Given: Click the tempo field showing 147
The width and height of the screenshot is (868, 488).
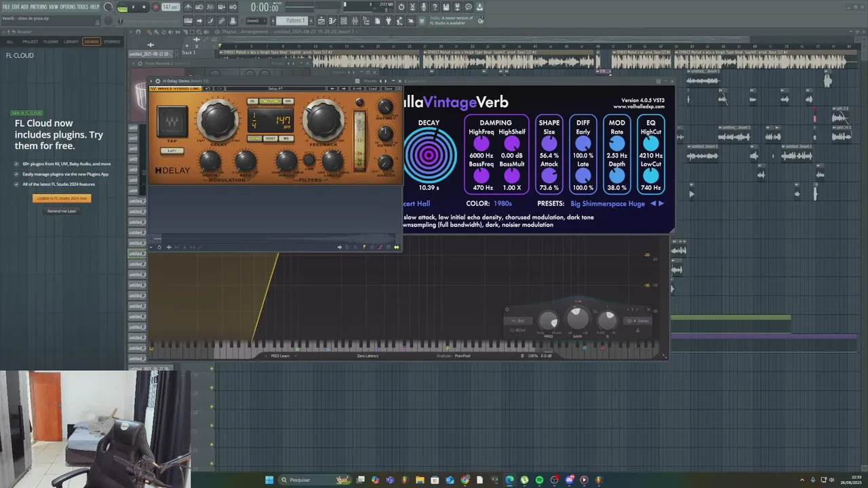Looking at the screenshot, I should (170, 7).
